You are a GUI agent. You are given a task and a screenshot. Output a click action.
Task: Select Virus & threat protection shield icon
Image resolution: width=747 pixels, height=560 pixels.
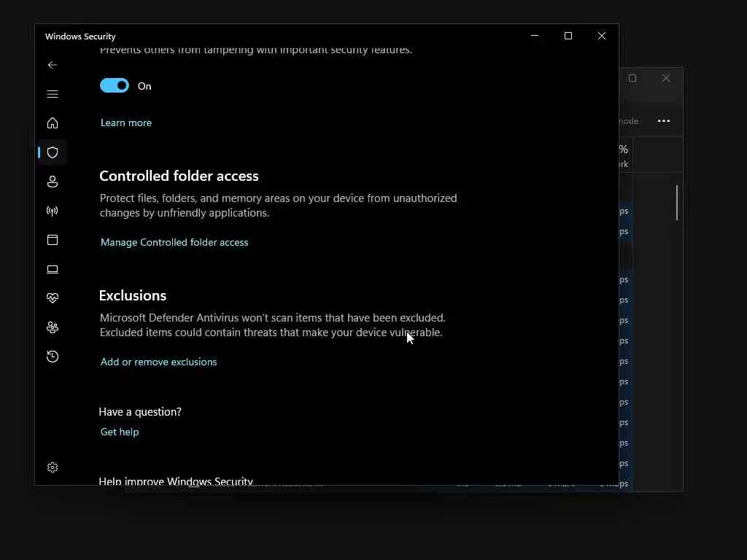pyautogui.click(x=53, y=152)
